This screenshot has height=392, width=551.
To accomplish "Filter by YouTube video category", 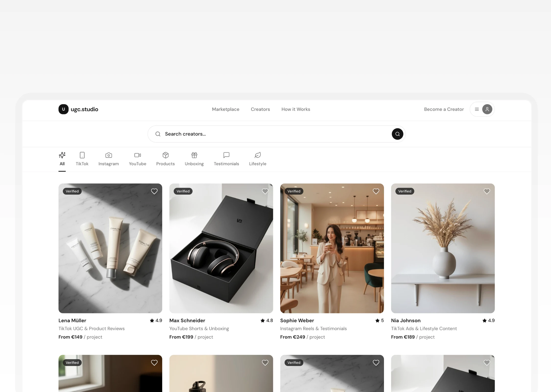I will point(137,155).
